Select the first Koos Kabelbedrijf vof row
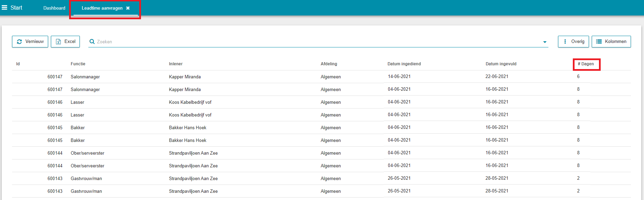 321,102
